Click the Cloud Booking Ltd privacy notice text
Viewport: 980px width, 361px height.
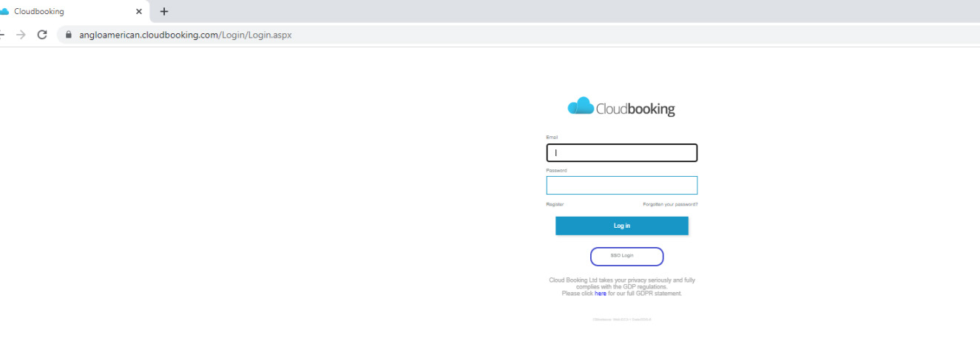[x=621, y=283]
